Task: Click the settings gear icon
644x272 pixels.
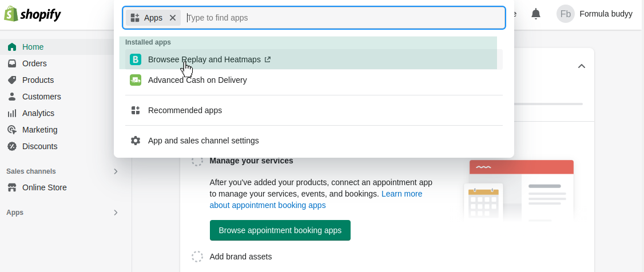Action: pos(136,141)
